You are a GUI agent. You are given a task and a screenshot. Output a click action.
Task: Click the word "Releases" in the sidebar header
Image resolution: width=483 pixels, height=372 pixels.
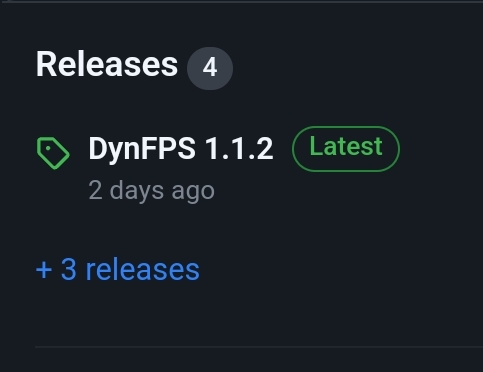click(107, 64)
